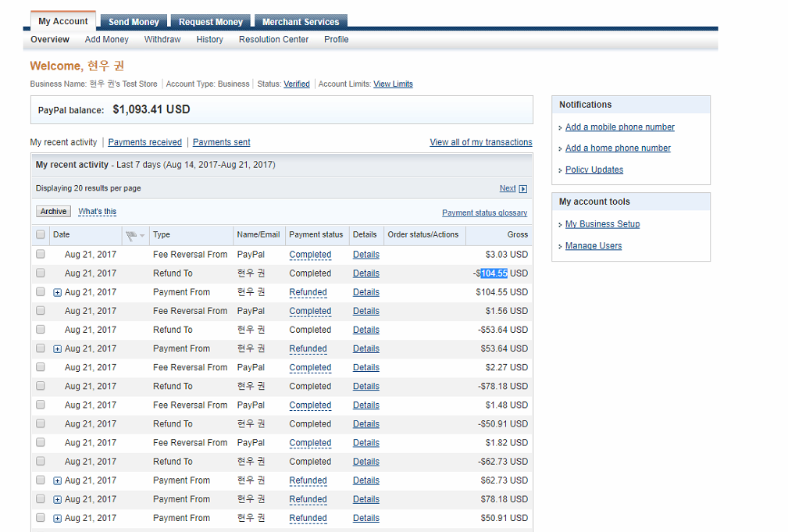Open the Merchant Services tab
Viewport: 788px width, 532px height.
coord(301,22)
